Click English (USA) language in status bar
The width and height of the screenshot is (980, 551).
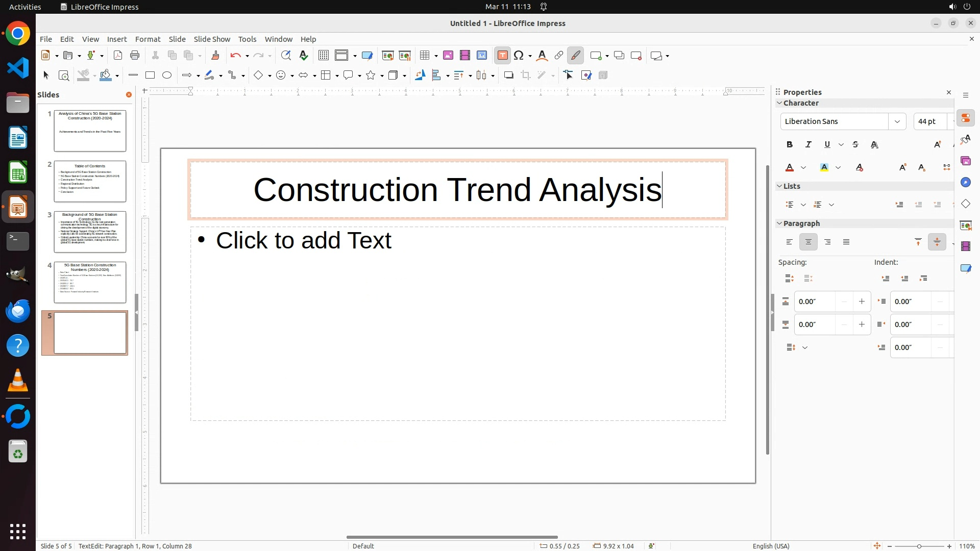(x=771, y=546)
